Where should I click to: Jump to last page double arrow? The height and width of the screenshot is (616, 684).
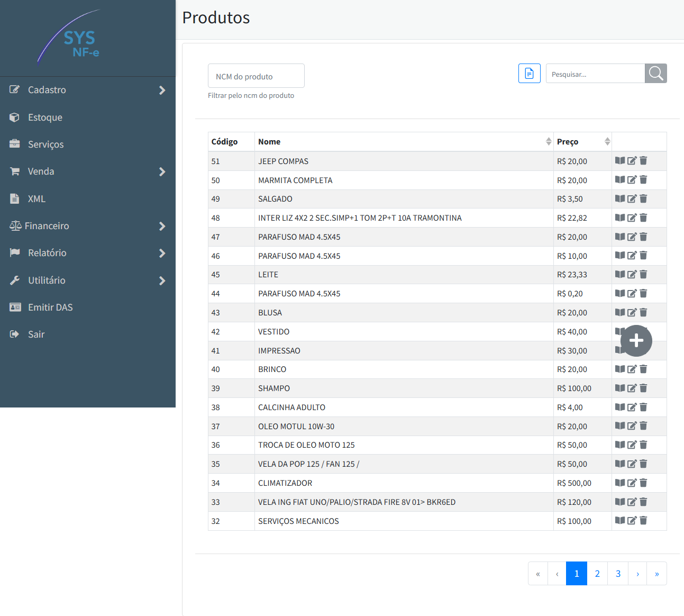(657, 574)
